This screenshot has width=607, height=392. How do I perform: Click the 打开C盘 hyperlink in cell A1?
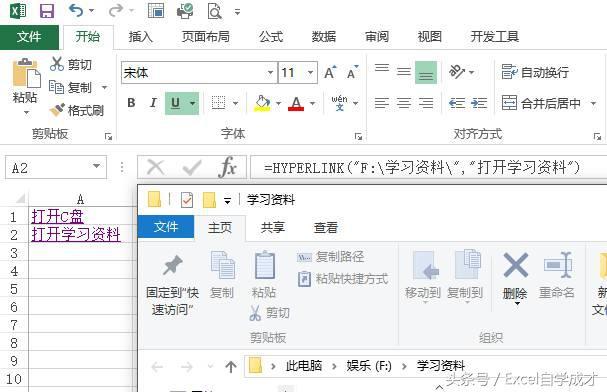click(57, 216)
